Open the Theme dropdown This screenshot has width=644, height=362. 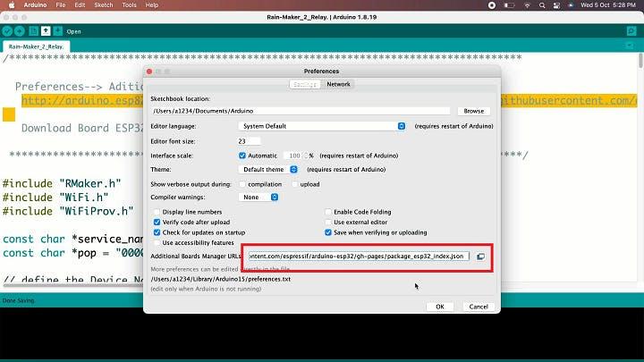pos(268,170)
